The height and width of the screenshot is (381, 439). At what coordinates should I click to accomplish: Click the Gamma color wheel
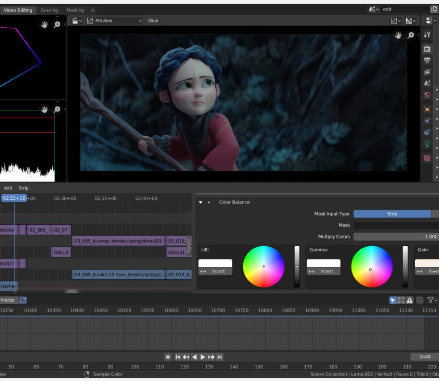pos(372,266)
